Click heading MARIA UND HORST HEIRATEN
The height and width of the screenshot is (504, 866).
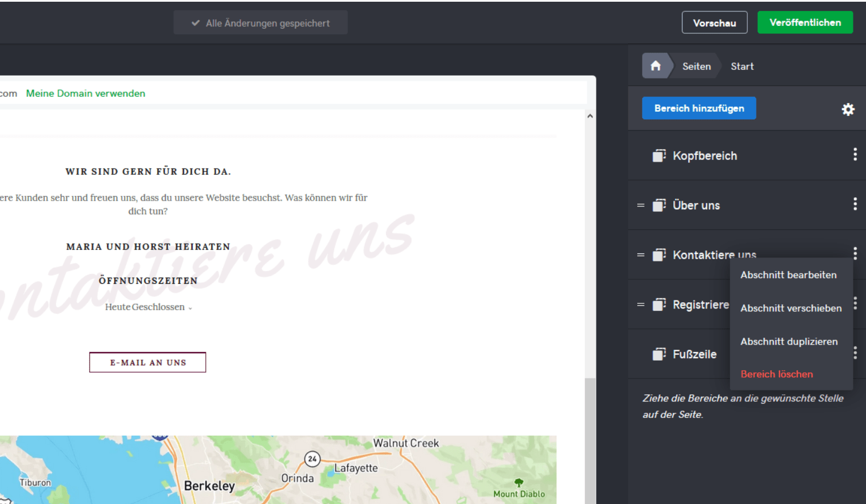[x=148, y=247]
